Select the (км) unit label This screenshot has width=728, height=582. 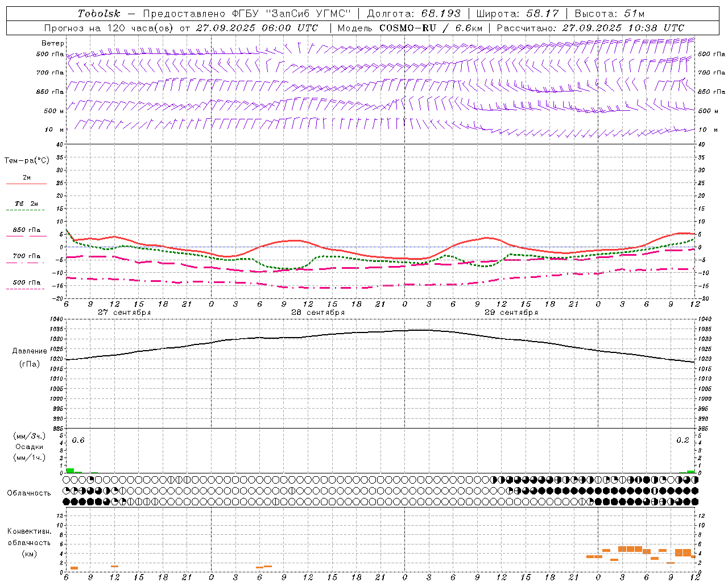pyautogui.click(x=30, y=554)
